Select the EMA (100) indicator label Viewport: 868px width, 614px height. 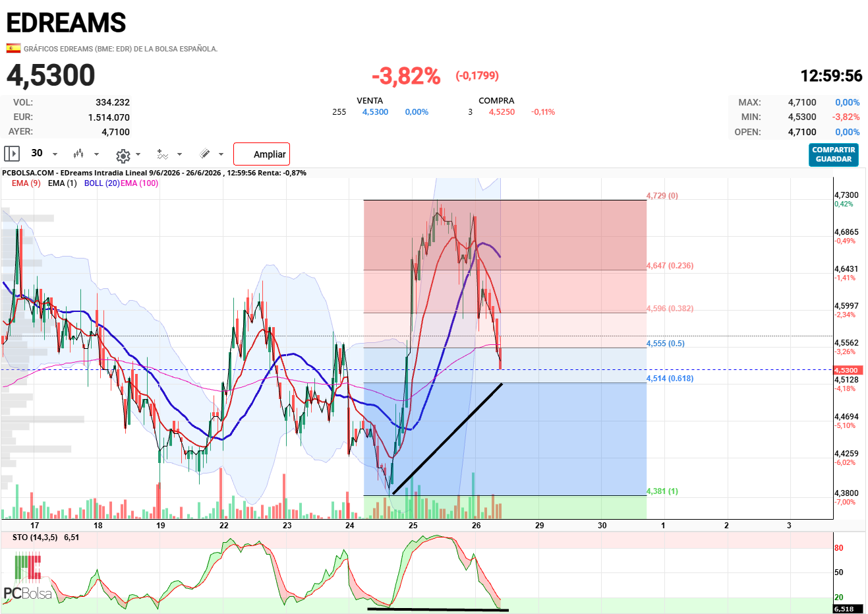(x=139, y=183)
